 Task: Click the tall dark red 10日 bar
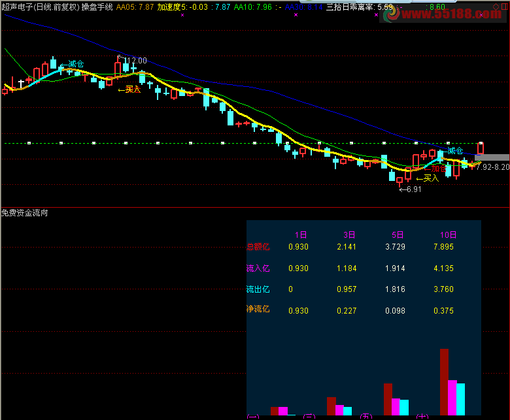(445, 382)
